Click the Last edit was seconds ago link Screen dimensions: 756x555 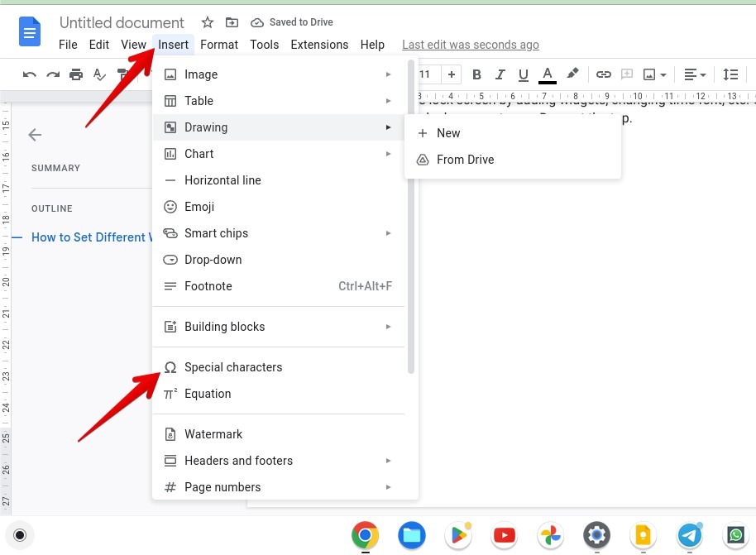click(471, 45)
